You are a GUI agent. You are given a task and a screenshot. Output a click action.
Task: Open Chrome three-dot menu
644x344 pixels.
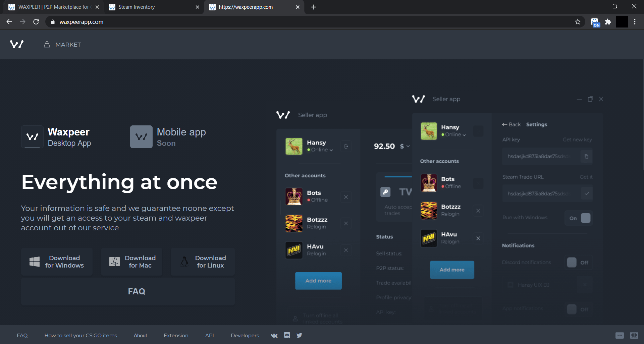(635, 22)
